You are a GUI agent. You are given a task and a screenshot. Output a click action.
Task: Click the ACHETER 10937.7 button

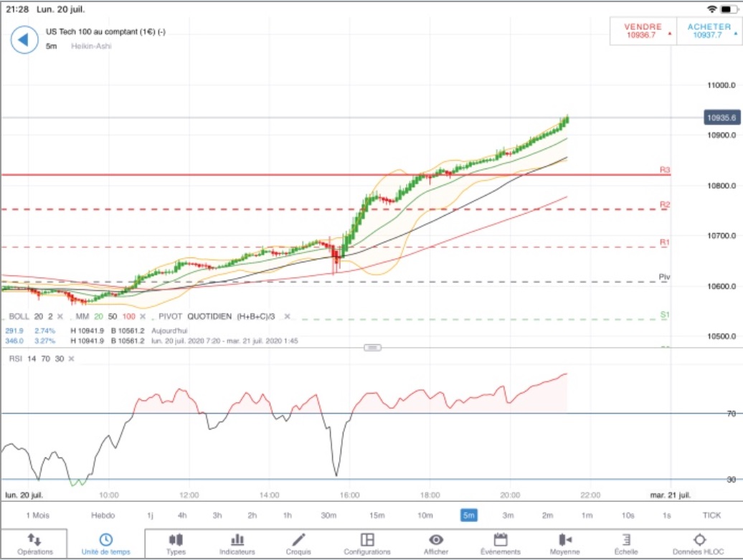pos(709,31)
